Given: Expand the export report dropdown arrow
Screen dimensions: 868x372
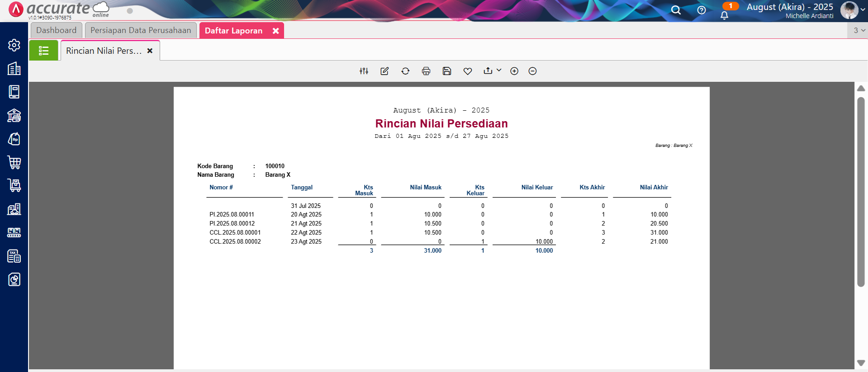Looking at the screenshot, I should coord(499,71).
